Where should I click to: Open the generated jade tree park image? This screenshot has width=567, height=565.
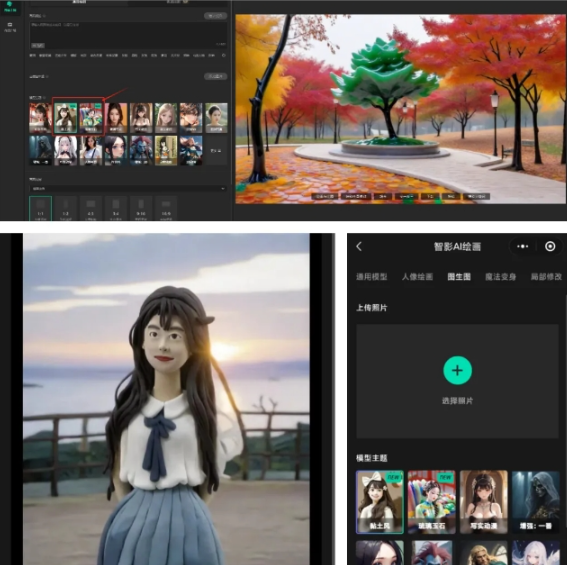pos(401,109)
